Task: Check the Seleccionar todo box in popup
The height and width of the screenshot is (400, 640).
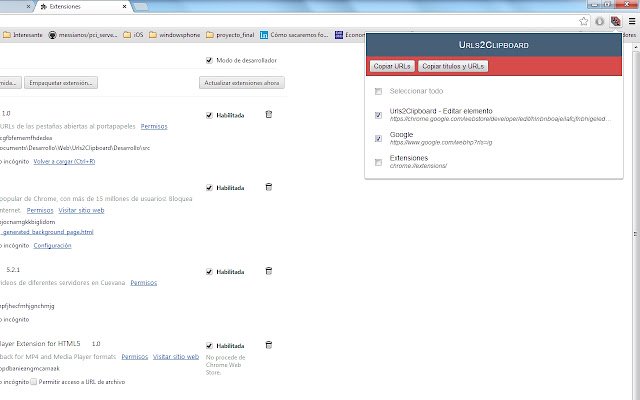Action: 378,91
